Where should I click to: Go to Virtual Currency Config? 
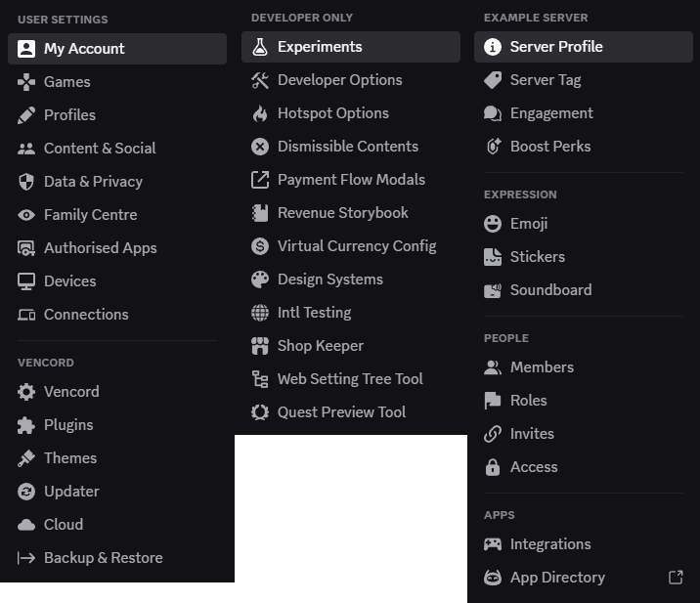(x=351, y=246)
